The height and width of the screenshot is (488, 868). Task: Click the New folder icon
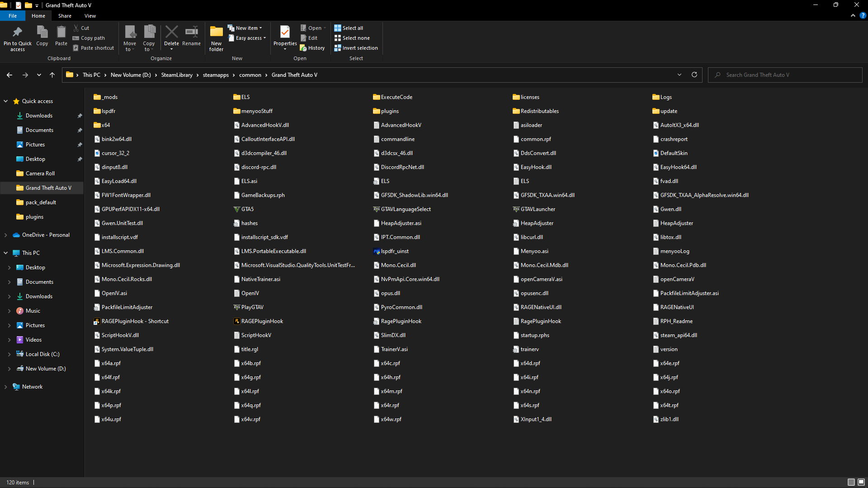pyautogui.click(x=216, y=32)
